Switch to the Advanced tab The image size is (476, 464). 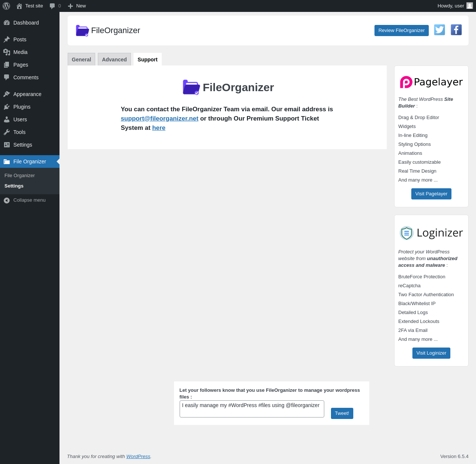tap(115, 60)
